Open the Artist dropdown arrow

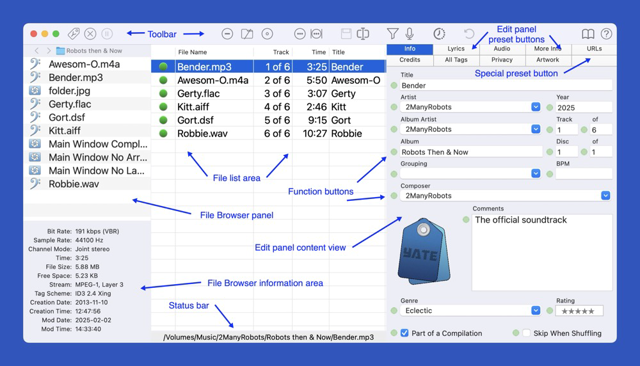536,107
